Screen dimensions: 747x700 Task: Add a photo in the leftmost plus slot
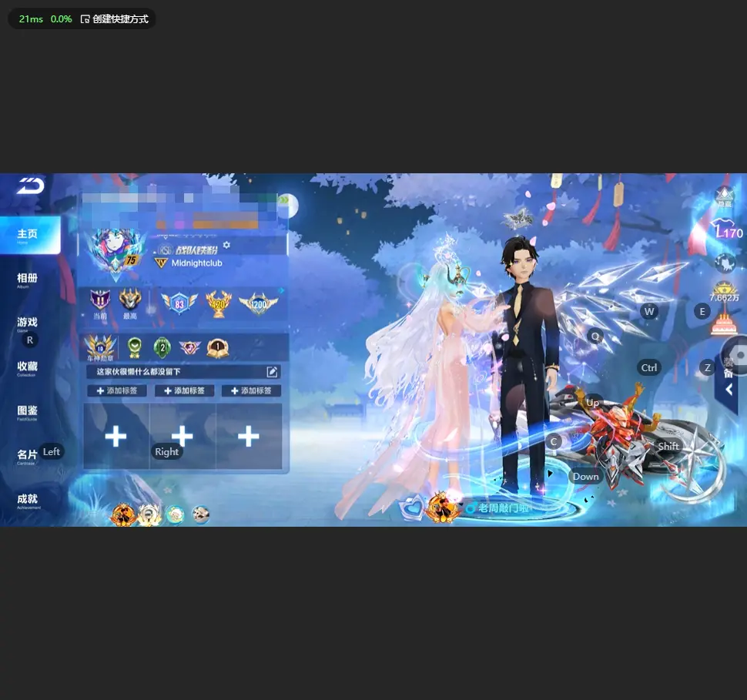tap(116, 437)
